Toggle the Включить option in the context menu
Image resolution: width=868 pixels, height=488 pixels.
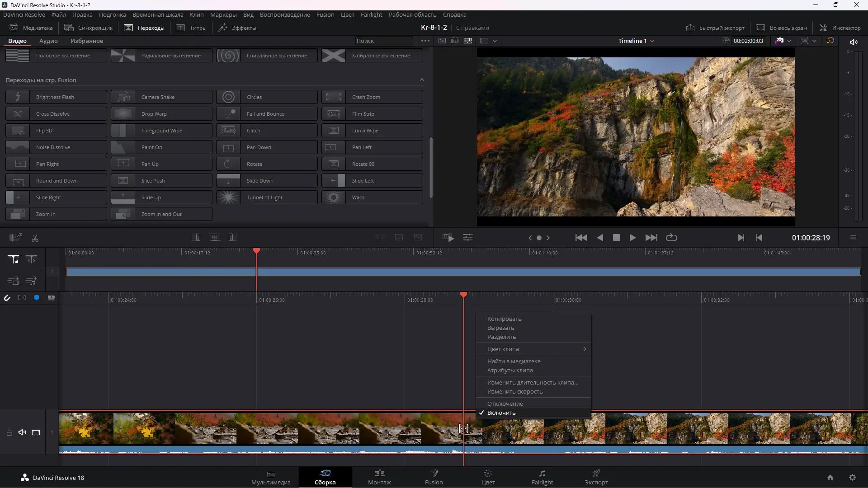click(501, 413)
